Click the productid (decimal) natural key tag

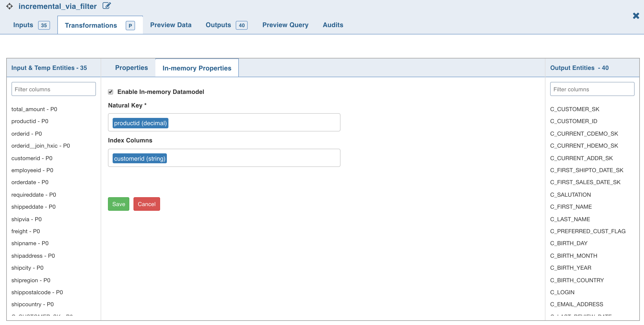point(140,123)
